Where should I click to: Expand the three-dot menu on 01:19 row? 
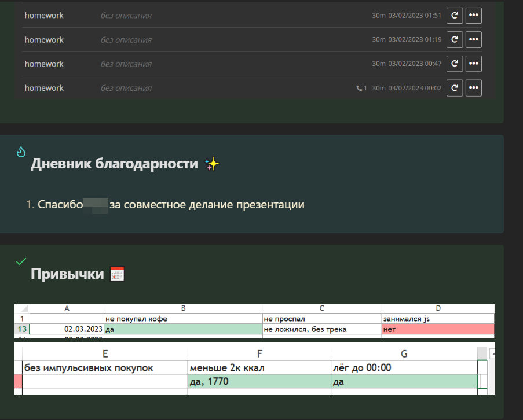(x=474, y=40)
